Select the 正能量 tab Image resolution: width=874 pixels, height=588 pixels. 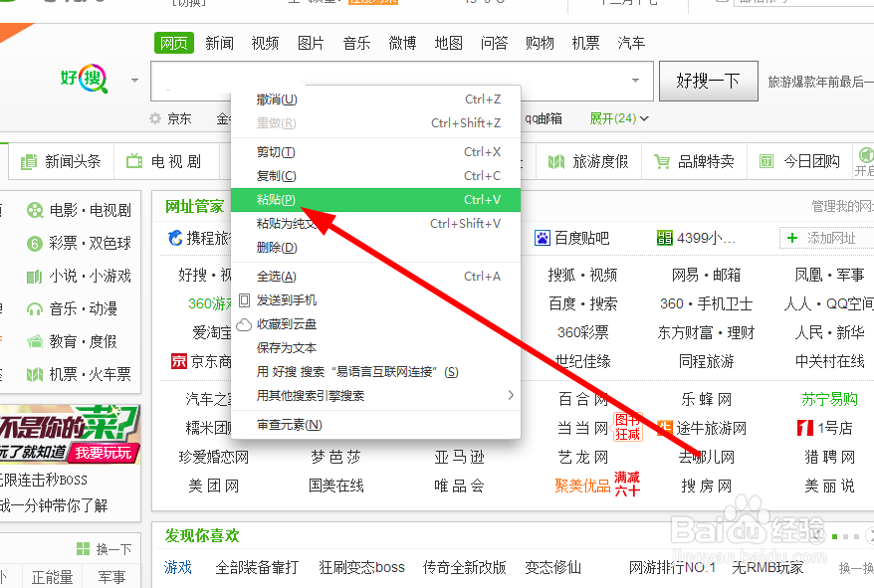pyautogui.click(x=53, y=577)
